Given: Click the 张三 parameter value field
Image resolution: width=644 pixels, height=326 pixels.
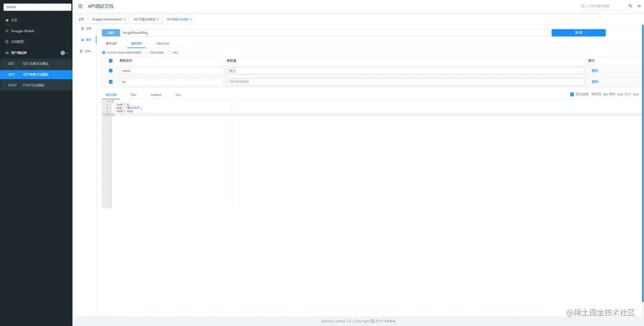Looking at the screenshot, I should [x=405, y=71].
